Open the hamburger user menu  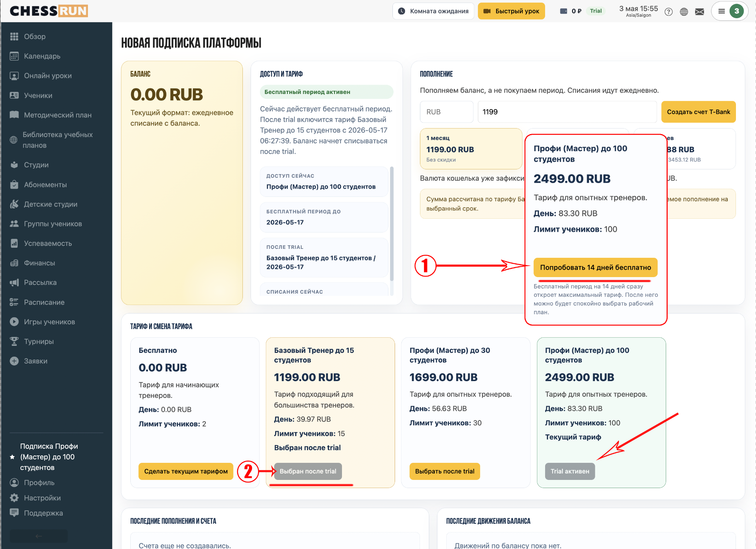(x=722, y=11)
